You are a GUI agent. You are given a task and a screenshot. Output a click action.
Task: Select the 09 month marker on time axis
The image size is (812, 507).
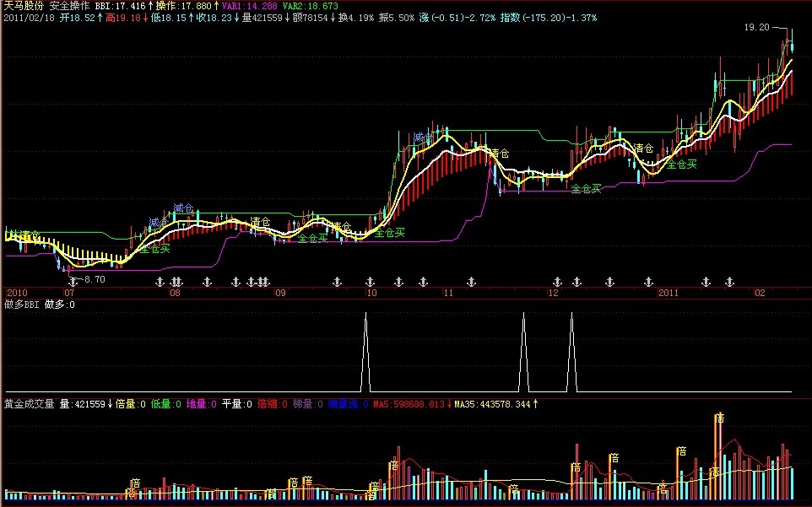click(280, 293)
